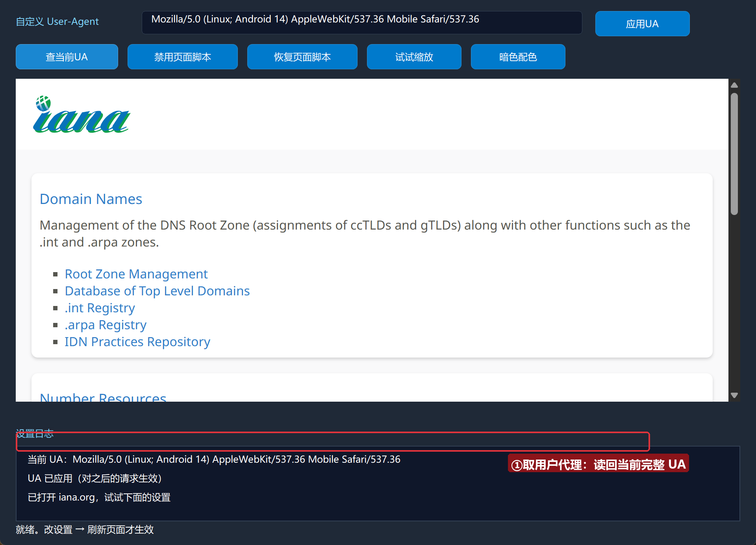
Task: Focus the custom User-Agent input field
Action: pyautogui.click(x=362, y=22)
